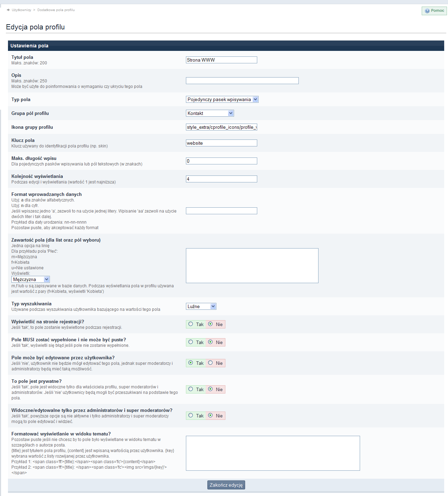Viewport: 448px width, 496px height.
Task: Click the empty Opis input field
Action: (x=242, y=80)
